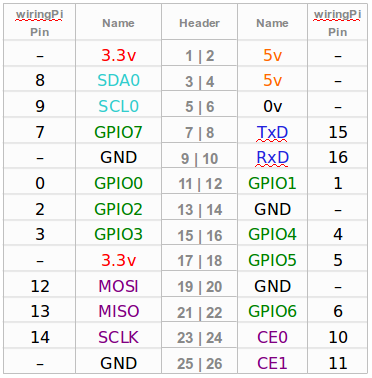The image size is (372, 378).
Task: Click the red "3.3v" in the 17 | 18 row
Action: (118, 260)
